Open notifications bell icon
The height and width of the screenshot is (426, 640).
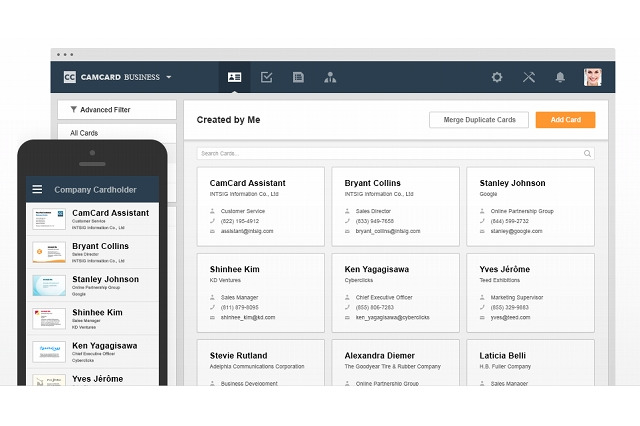click(x=560, y=77)
